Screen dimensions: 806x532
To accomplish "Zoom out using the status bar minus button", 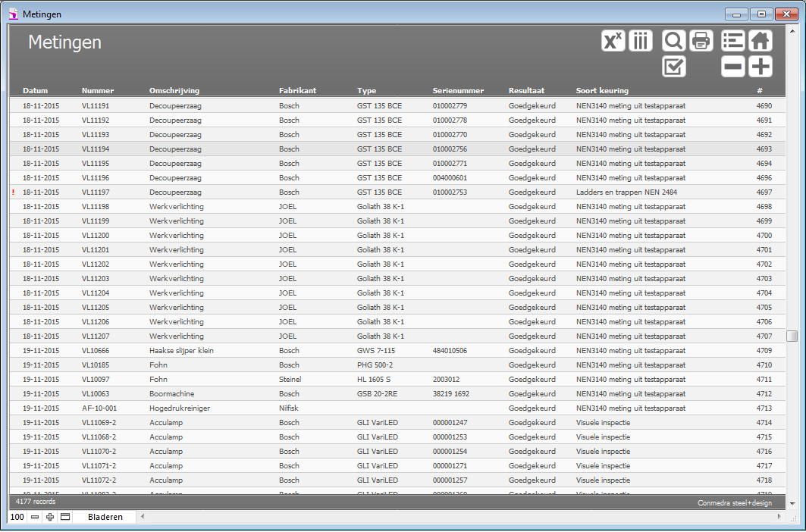I will 35,517.
